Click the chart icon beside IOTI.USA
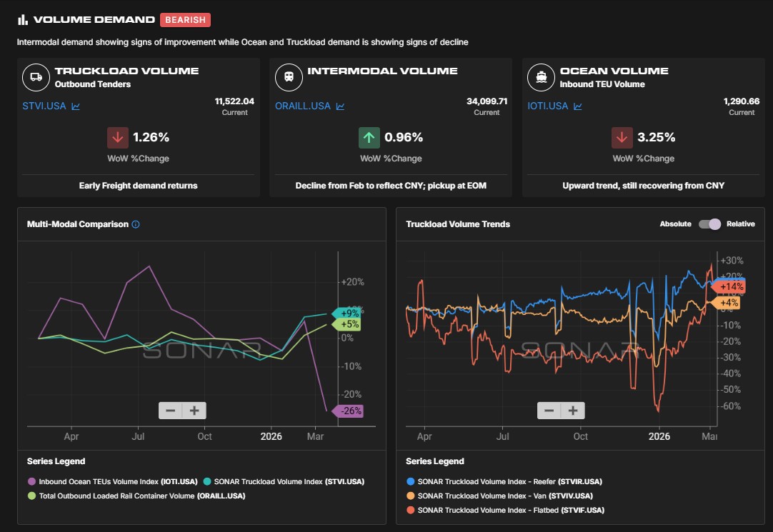The width and height of the screenshot is (773, 532). click(x=578, y=106)
